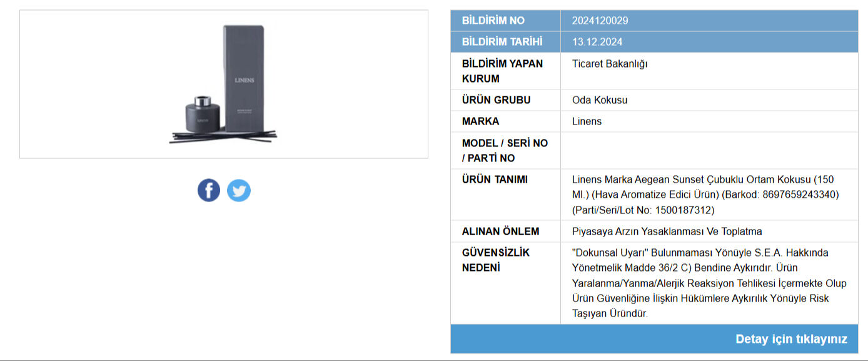Click the BİLDİRİM NO header label
The height and width of the screenshot is (361, 868).
pyautogui.click(x=493, y=21)
